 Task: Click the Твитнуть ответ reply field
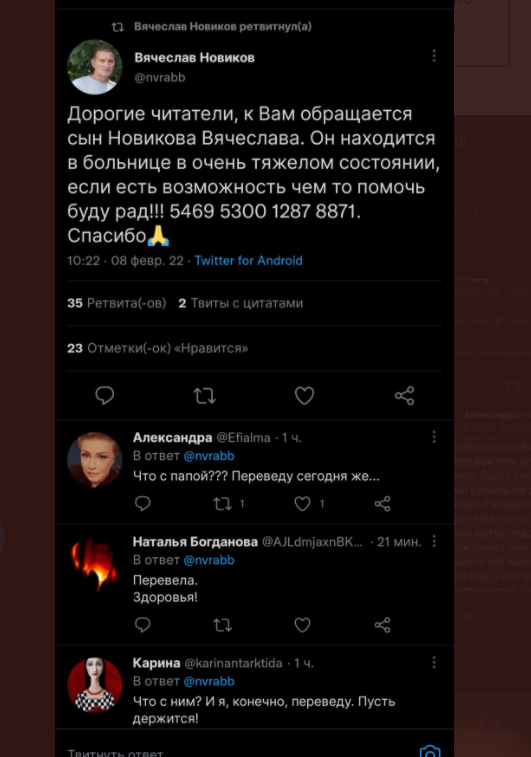coord(237,752)
